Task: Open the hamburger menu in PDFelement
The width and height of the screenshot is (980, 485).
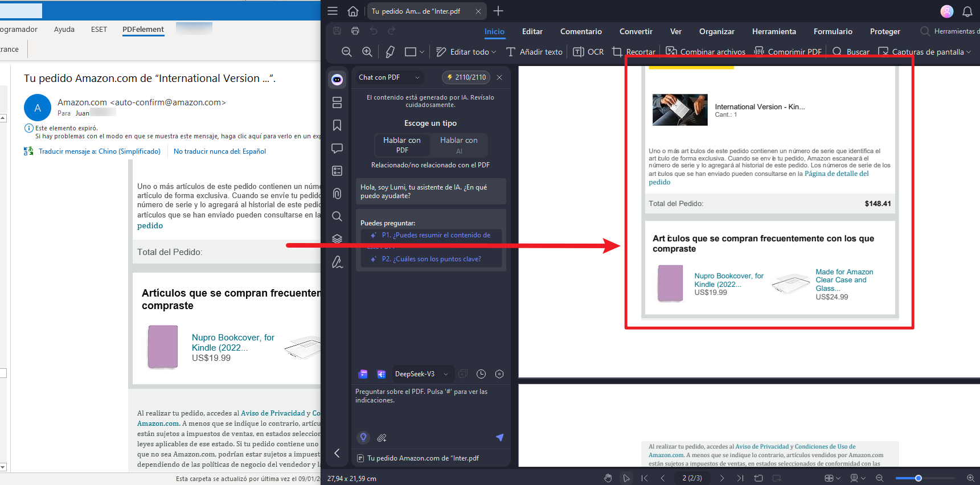Action: [x=333, y=11]
